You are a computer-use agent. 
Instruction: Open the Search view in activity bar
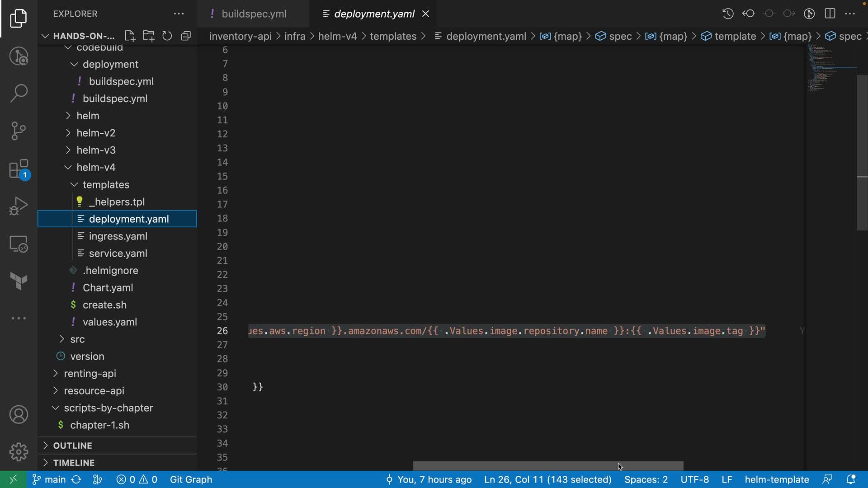pos(19,94)
